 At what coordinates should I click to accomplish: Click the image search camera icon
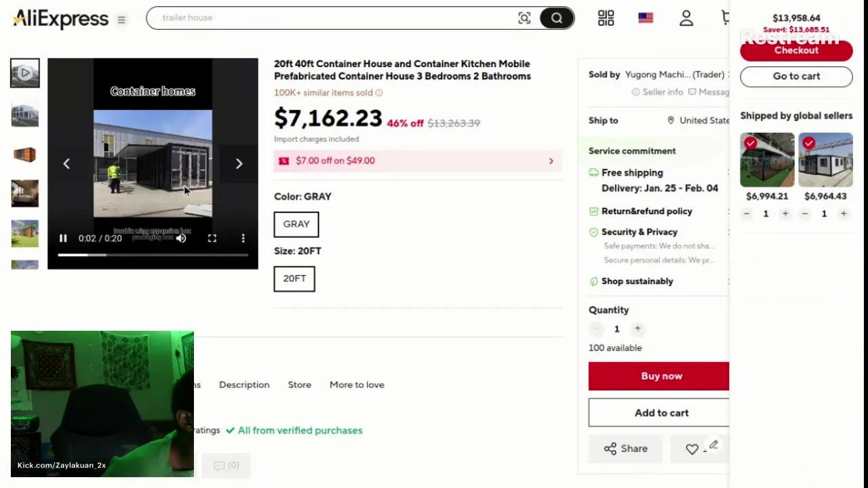coord(524,18)
